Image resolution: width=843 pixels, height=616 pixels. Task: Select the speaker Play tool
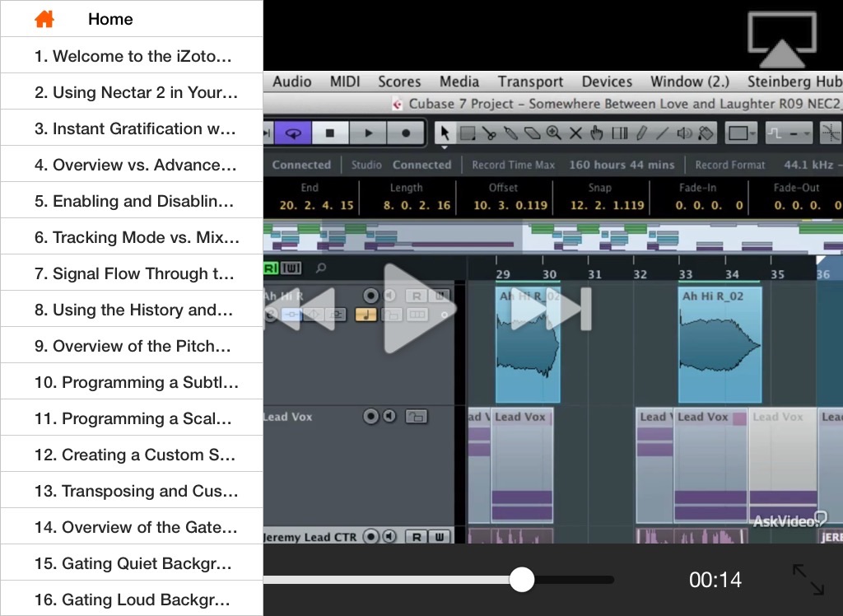click(x=684, y=133)
